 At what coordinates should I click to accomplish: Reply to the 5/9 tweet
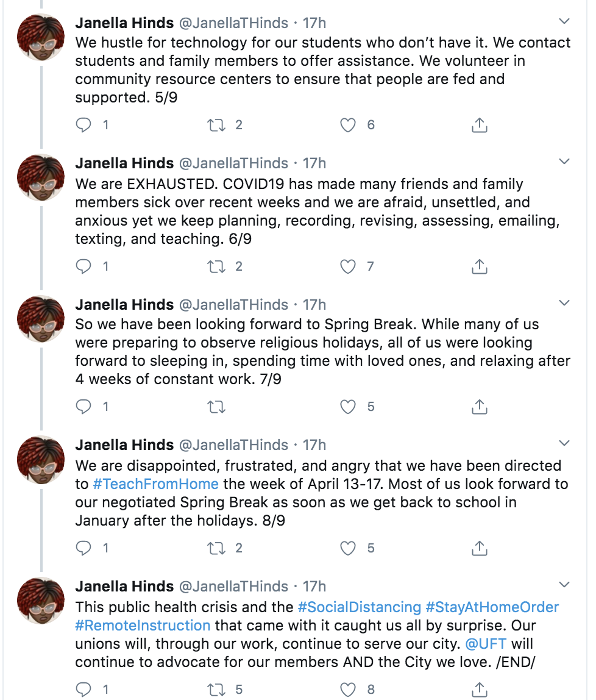pyautogui.click(x=83, y=126)
